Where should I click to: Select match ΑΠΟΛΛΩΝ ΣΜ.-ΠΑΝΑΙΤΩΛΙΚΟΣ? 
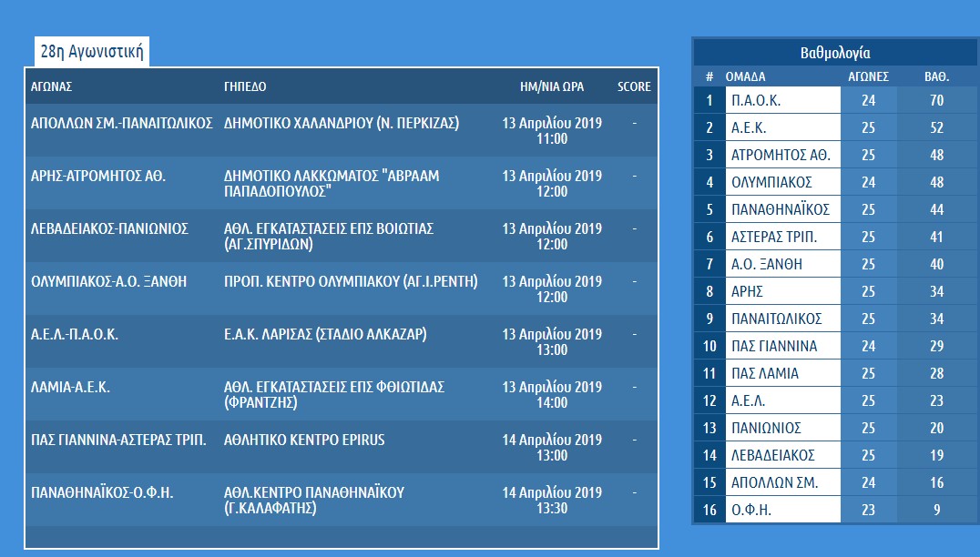pyautogui.click(x=122, y=123)
